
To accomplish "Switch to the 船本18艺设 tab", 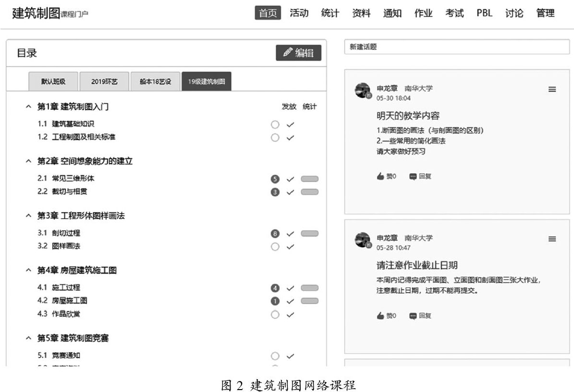I will click(155, 81).
